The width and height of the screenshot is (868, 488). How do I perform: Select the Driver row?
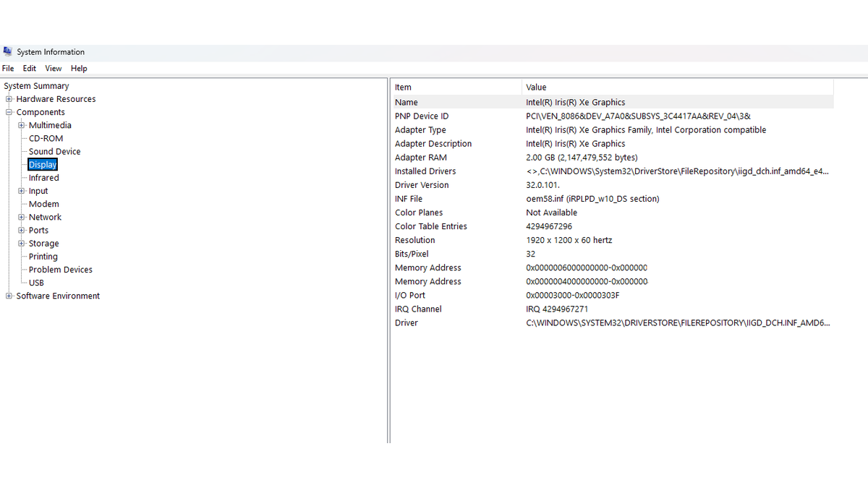coord(613,322)
